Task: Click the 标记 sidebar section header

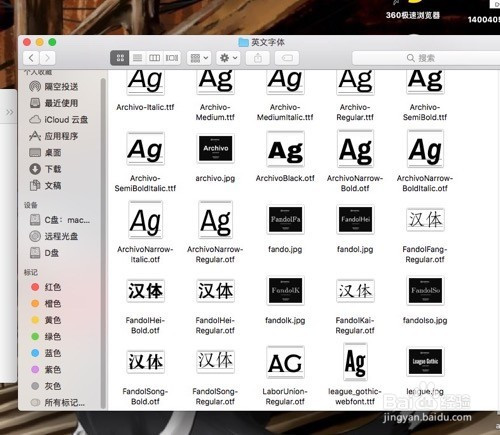Action: click(31, 272)
